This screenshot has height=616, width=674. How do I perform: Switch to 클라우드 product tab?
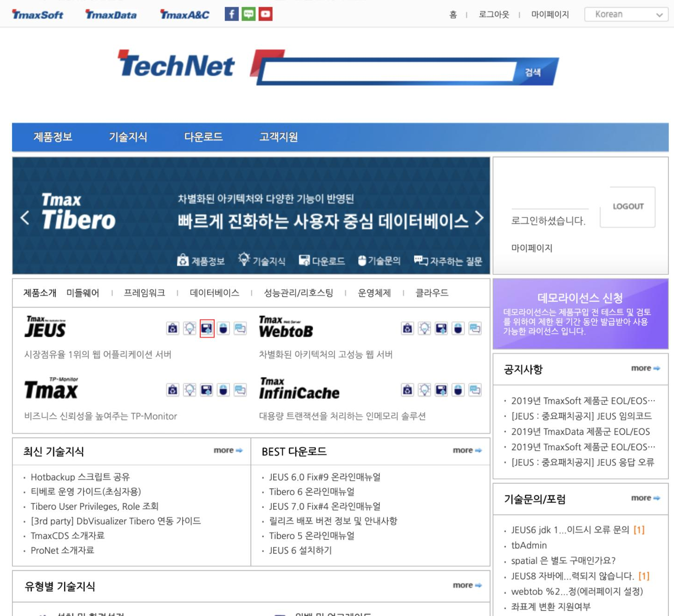[432, 293]
